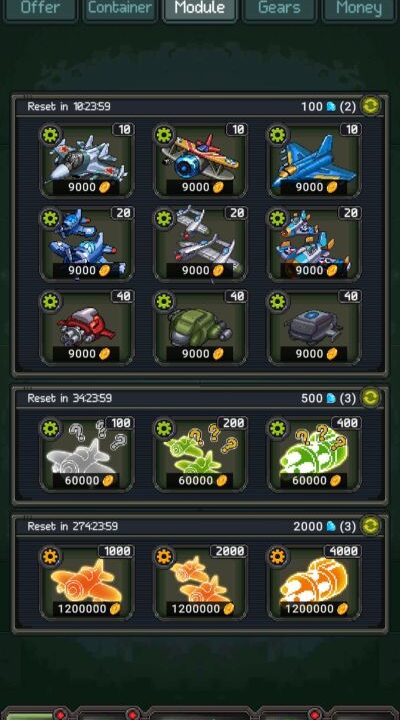The image size is (400, 720).
Task: Purchase the white mystery plane for 60000
Action: pos(87,454)
